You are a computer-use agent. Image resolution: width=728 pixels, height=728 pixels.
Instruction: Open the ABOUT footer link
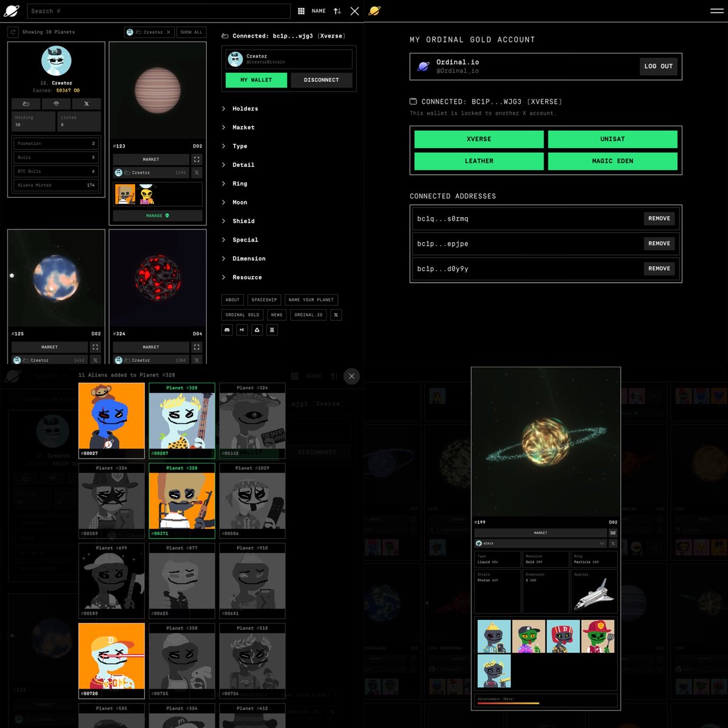click(x=233, y=300)
